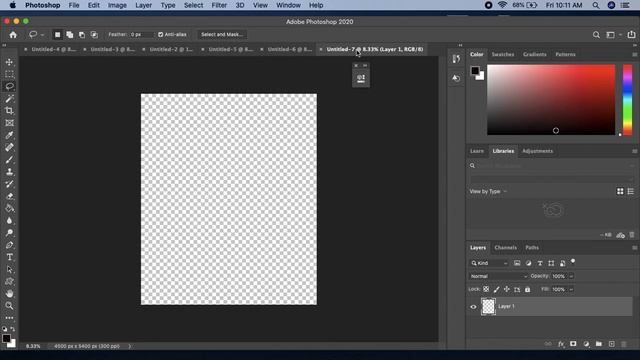Create a new layer icon
The height and width of the screenshot is (360, 640).
(611, 344)
